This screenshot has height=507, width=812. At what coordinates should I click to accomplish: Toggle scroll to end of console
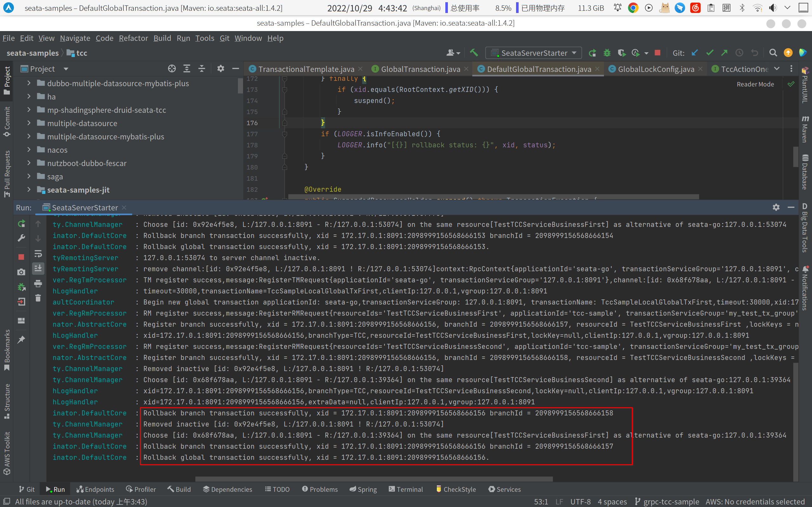38,268
